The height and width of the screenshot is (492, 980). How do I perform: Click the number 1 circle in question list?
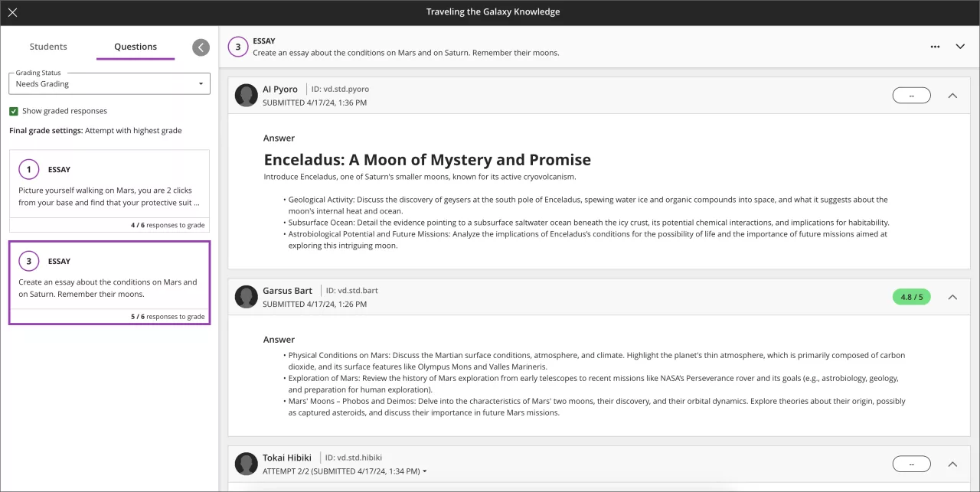[29, 170]
